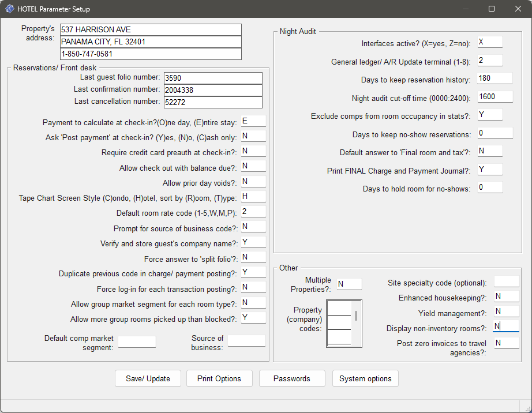The width and height of the screenshot is (532, 413).
Task: Click the Source of business input field
Action: 246,341
